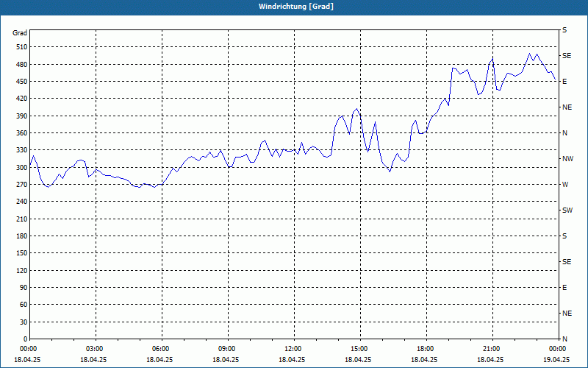Click the 03:00 time axis label
Image resolution: width=588 pixels, height=368 pixels.
click(x=94, y=349)
